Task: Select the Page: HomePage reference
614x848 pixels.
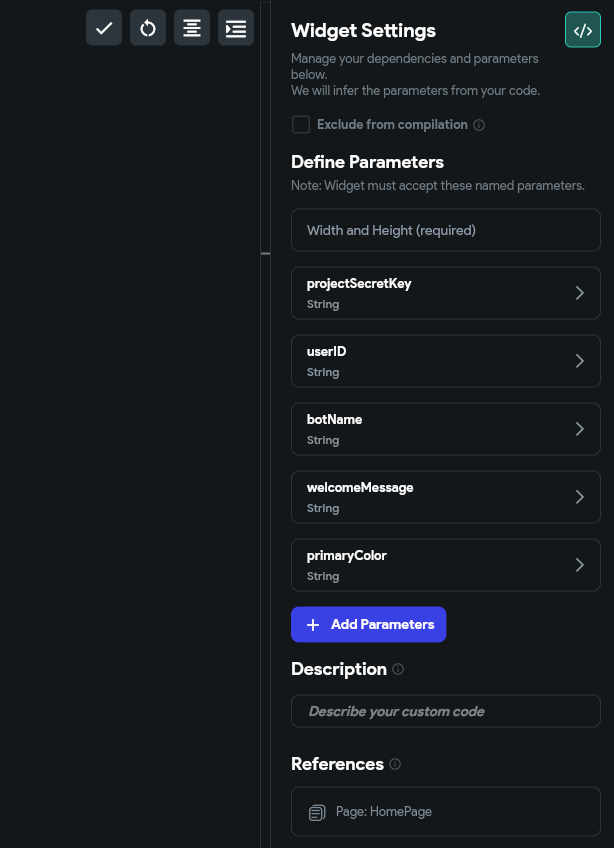Action: click(445, 811)
